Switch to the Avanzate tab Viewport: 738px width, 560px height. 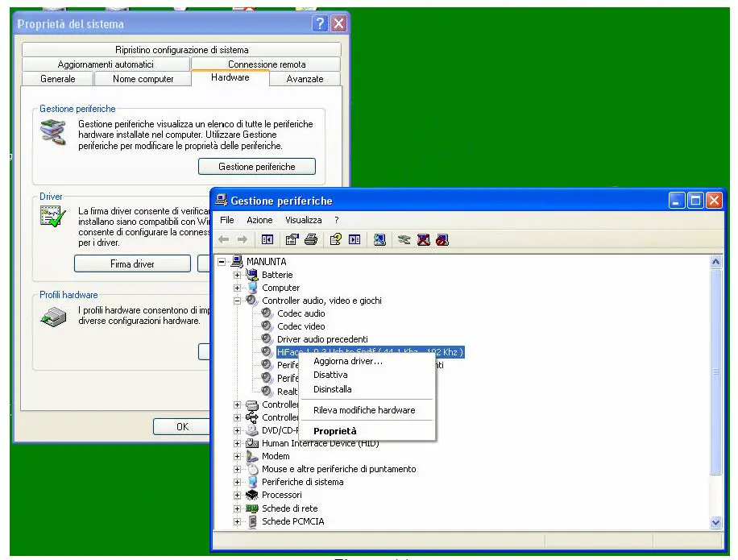pyautogui.click(x=305, y=79)
